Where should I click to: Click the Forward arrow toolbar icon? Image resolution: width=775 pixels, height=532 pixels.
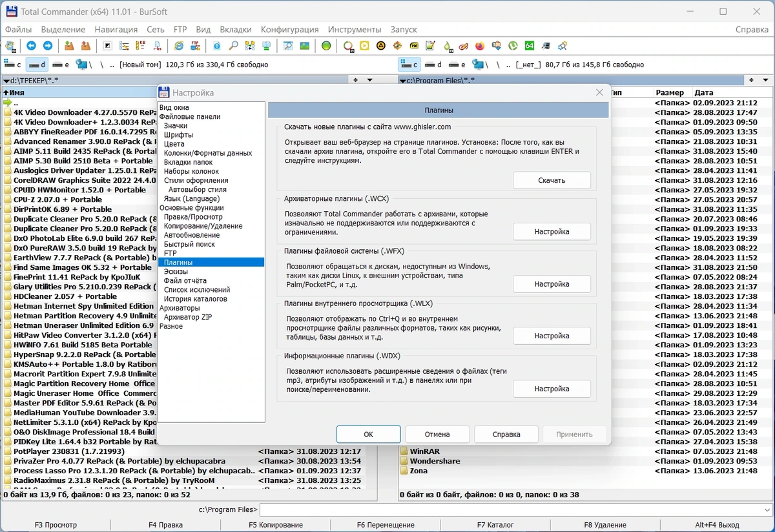pyautogui.click(x=48, y=46)
